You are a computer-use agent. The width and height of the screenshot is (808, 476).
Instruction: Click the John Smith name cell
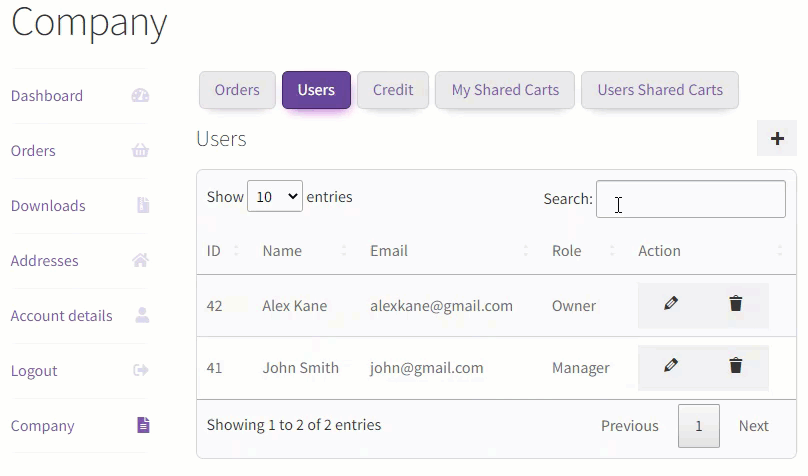[x=301, y=368]
